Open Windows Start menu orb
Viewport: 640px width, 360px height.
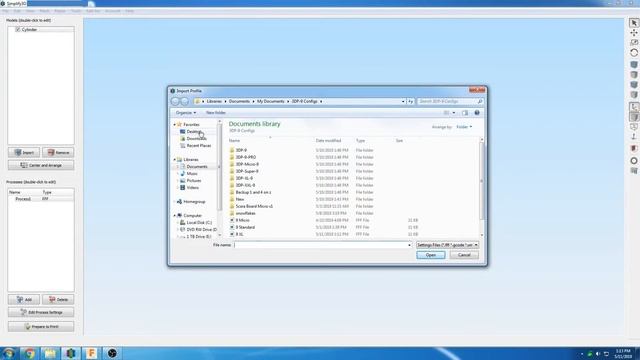click(9, 353)
